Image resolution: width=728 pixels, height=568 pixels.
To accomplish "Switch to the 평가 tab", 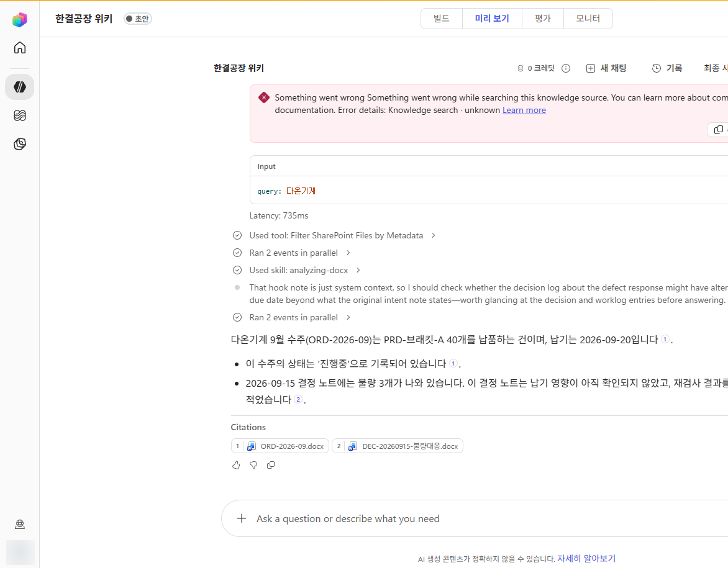I will pos(542,19).
